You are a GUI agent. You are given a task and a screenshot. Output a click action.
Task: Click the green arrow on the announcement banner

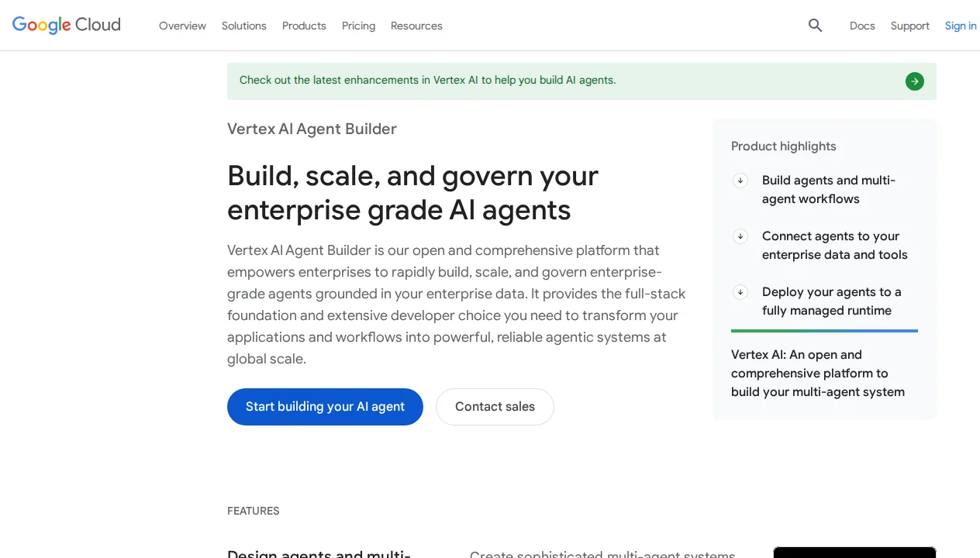915,81
